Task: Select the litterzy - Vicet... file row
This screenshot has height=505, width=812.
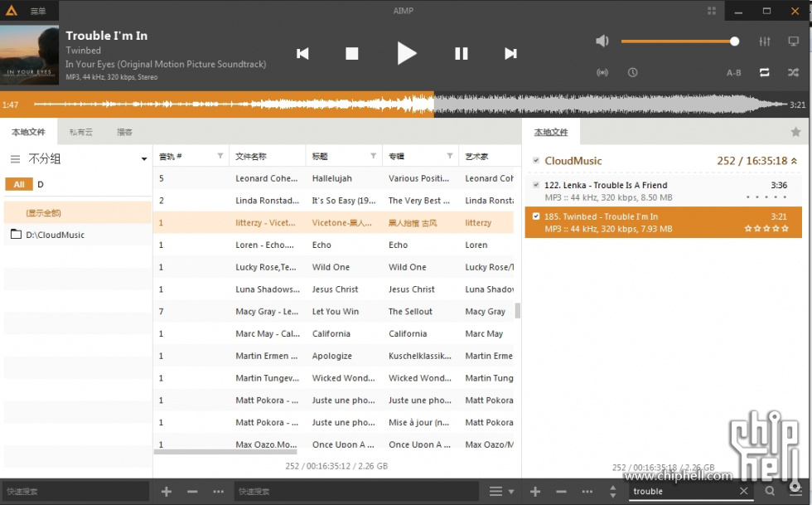Action: (x=333, y=222)
